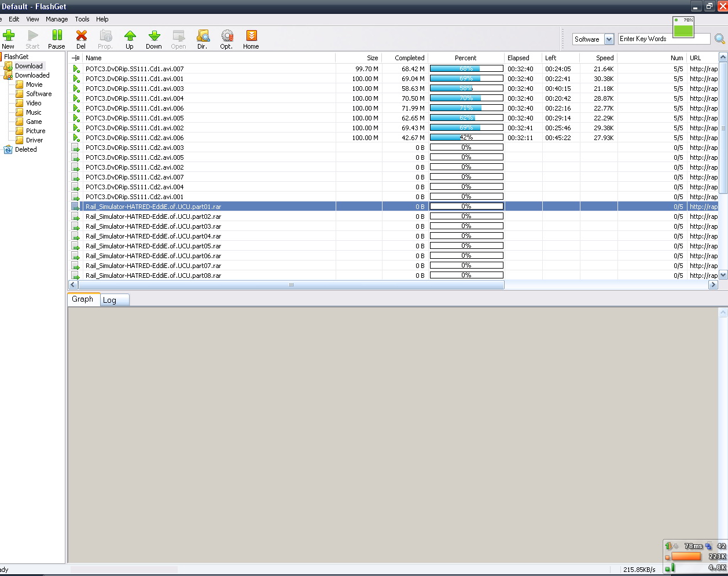728x576 pixels.
Task: Open the Help menu
Action: pos(102,19)
